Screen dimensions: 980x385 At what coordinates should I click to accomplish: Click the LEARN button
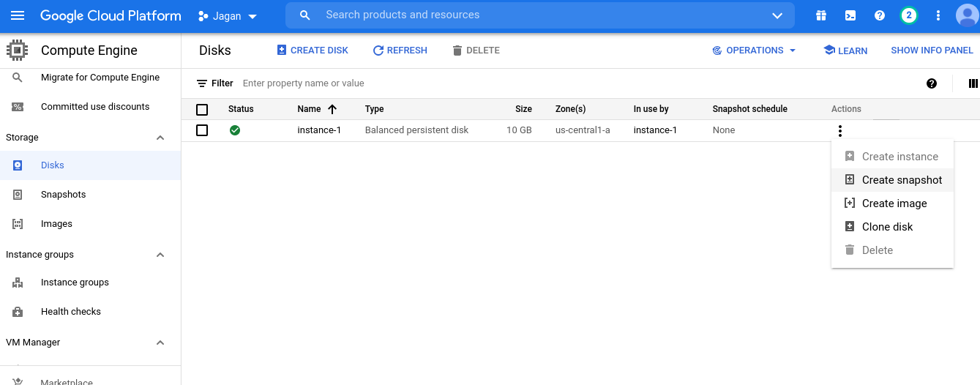(845, 51)
